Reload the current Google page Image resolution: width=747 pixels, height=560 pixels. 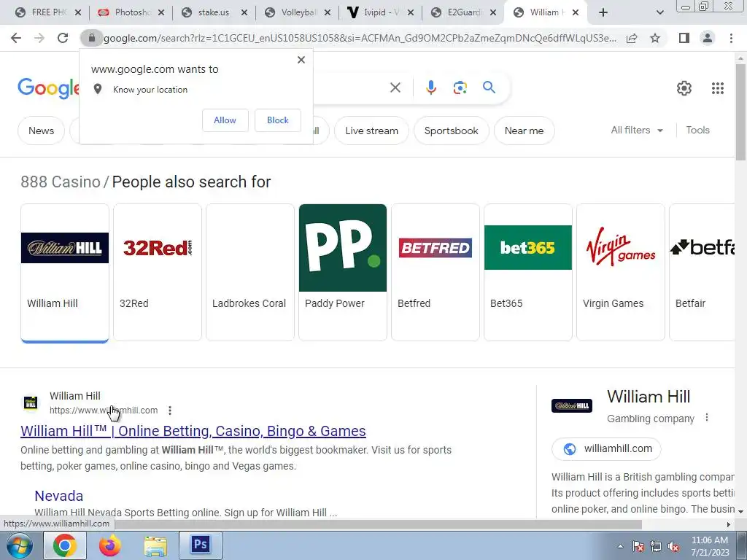(x=63, y=38)
